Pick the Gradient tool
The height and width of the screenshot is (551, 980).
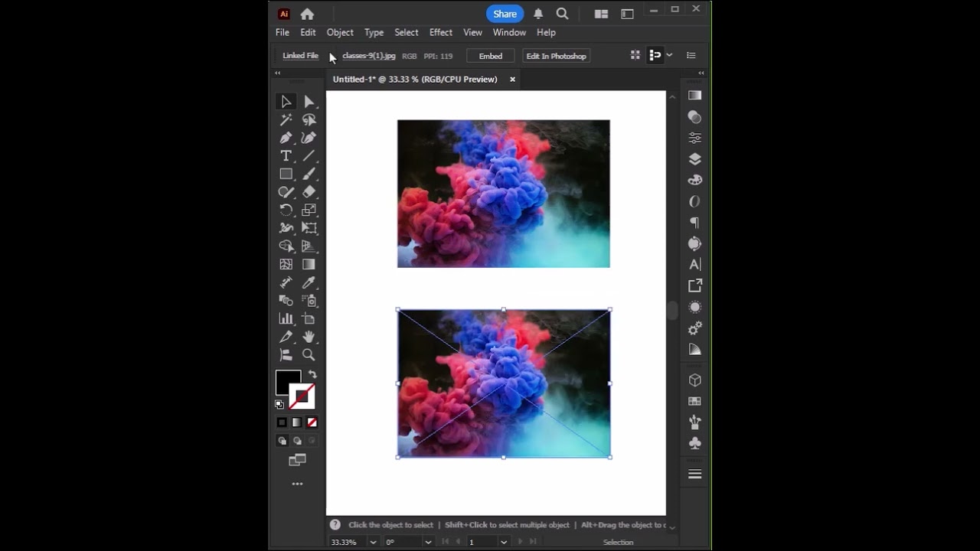point(309,264)
